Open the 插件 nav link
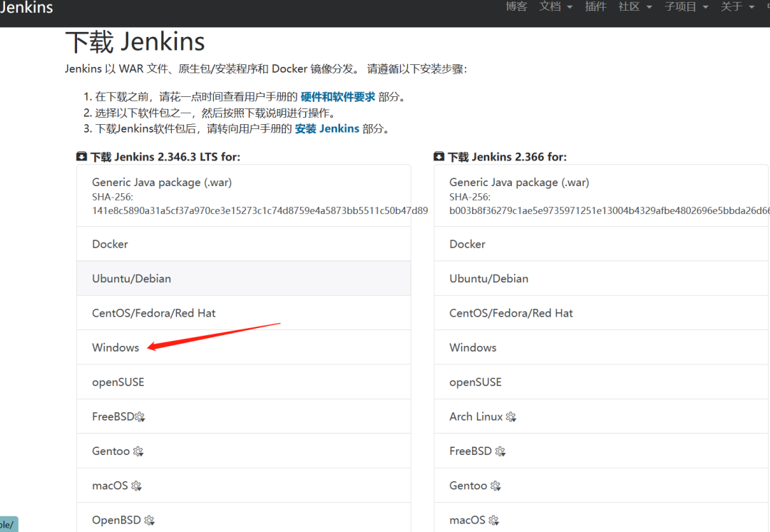Screen dimensions: 770x532 point(595,6)
